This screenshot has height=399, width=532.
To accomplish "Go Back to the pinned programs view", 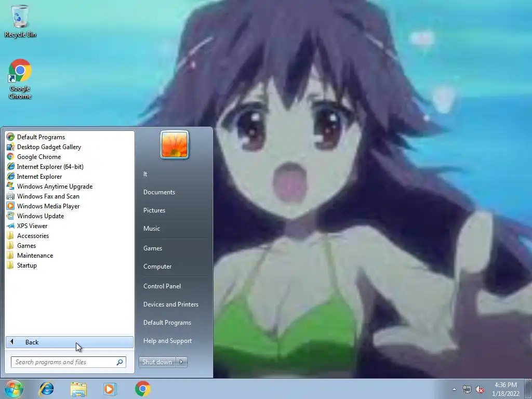I will (70, 342).
